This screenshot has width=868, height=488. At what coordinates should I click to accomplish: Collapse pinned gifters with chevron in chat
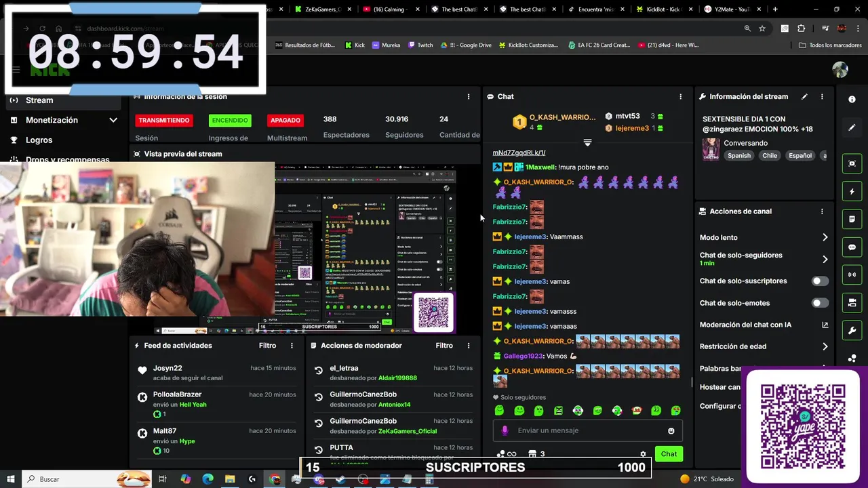[587, 142]
